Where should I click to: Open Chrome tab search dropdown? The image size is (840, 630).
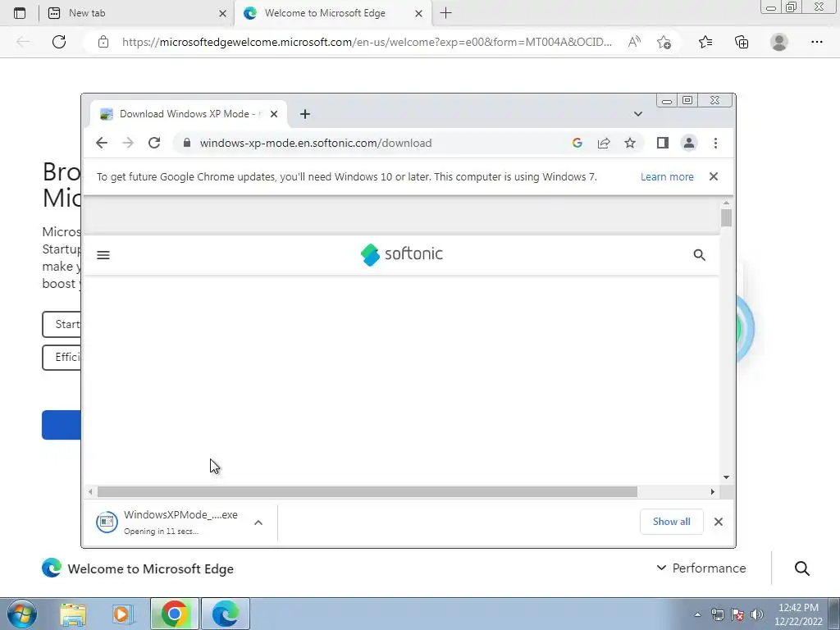click(637, 113)
